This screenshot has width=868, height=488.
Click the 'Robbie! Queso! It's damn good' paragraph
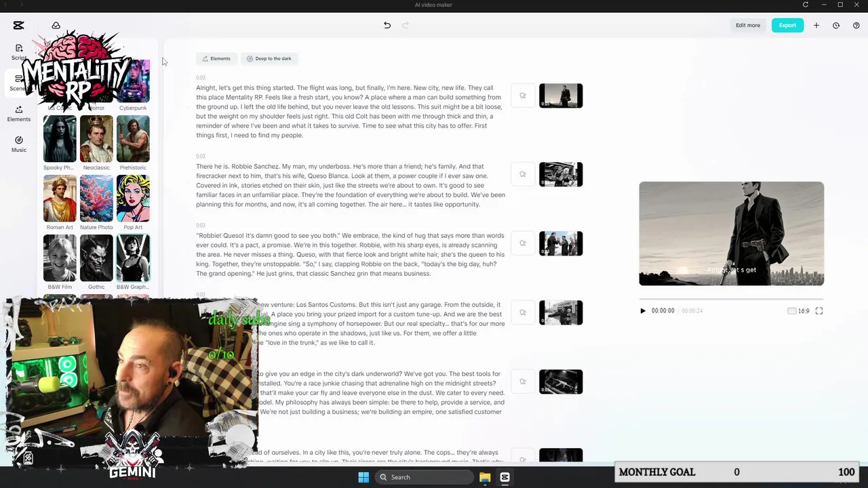pyautogui.click(x=350, y=254)
